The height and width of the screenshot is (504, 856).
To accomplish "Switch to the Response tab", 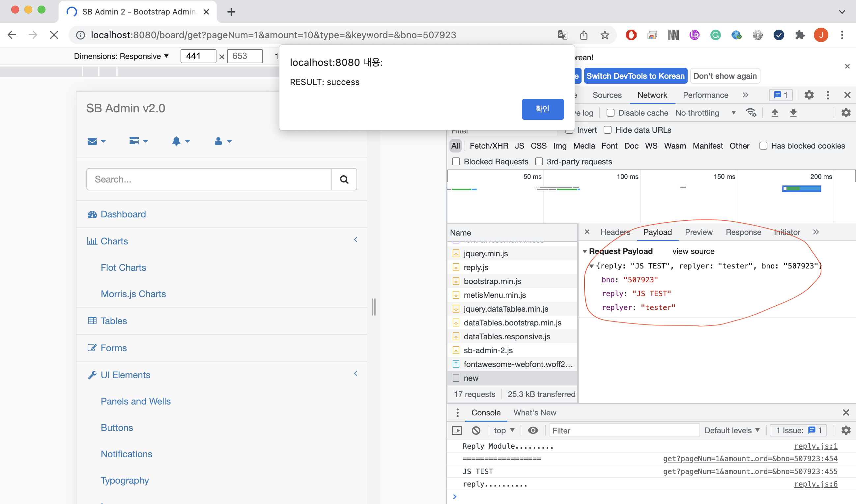I will tap(743, 232).
